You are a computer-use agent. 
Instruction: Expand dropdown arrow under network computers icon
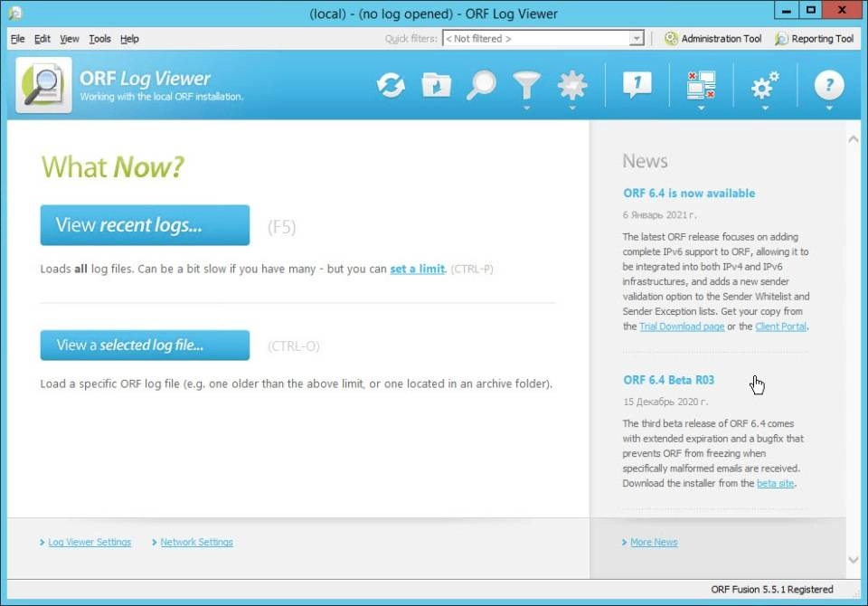tap(701, 108)
